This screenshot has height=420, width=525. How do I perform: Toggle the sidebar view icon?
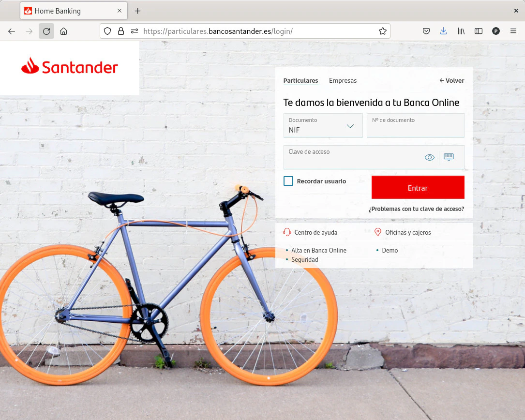(x=479, y=31)
